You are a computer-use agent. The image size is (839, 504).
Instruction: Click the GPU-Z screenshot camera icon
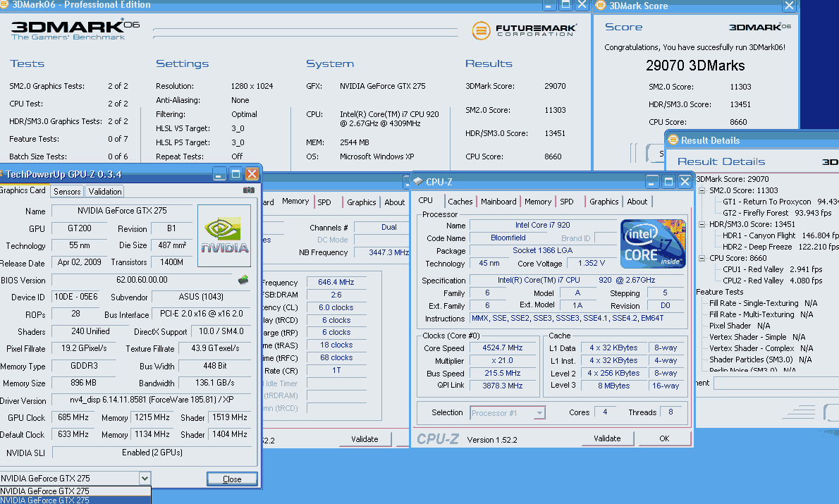point(249,190)
